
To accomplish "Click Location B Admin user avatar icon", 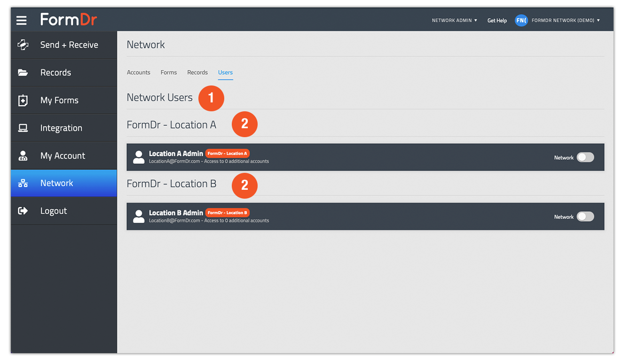I will (139, 216).
